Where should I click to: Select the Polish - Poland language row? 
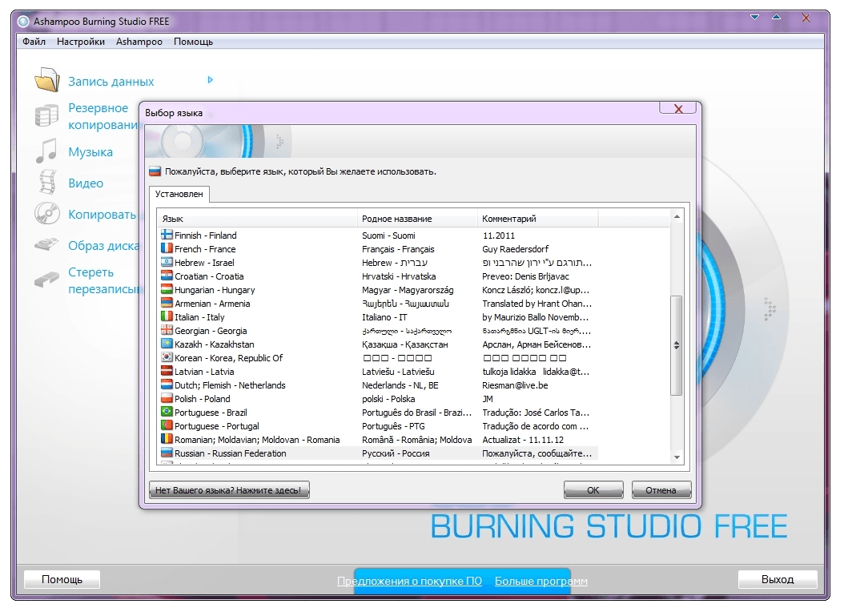379,398
